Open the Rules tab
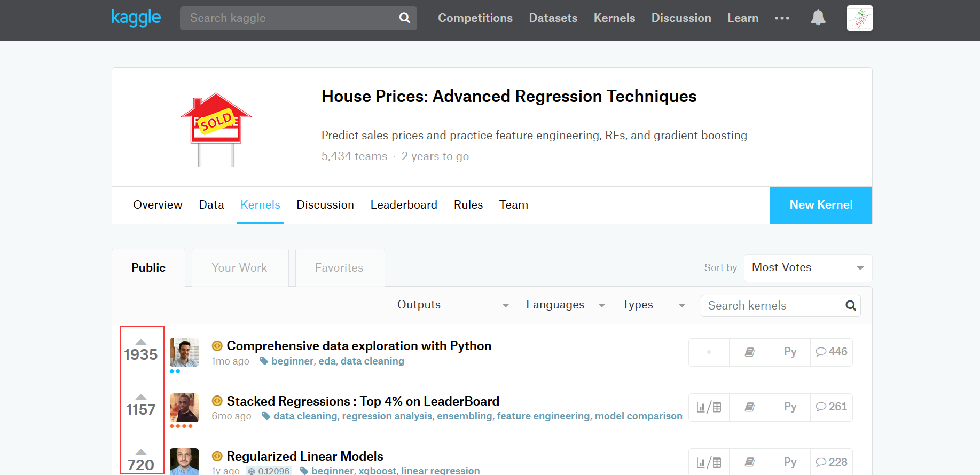The height and width of the screenshot is (475, 980). pos(468,205)
